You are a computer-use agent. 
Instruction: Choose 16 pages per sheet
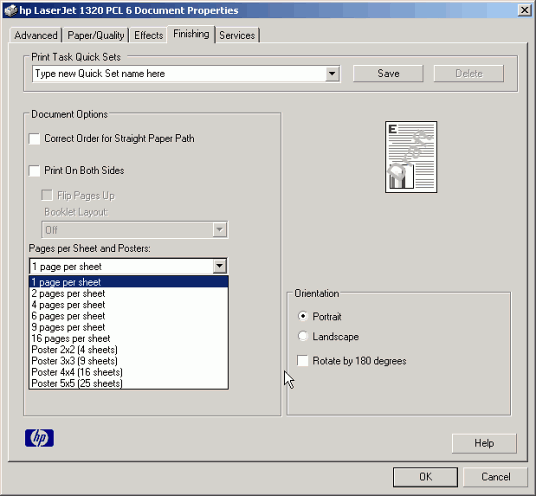click(129, 338)
